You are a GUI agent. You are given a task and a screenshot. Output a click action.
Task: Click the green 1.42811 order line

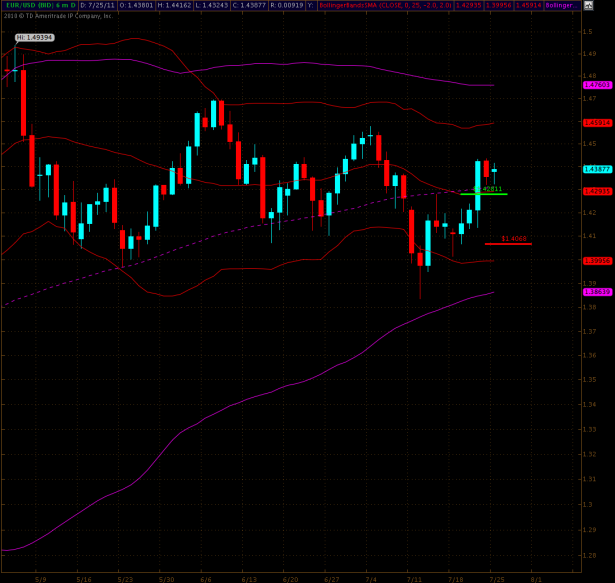tap(484, 192)
